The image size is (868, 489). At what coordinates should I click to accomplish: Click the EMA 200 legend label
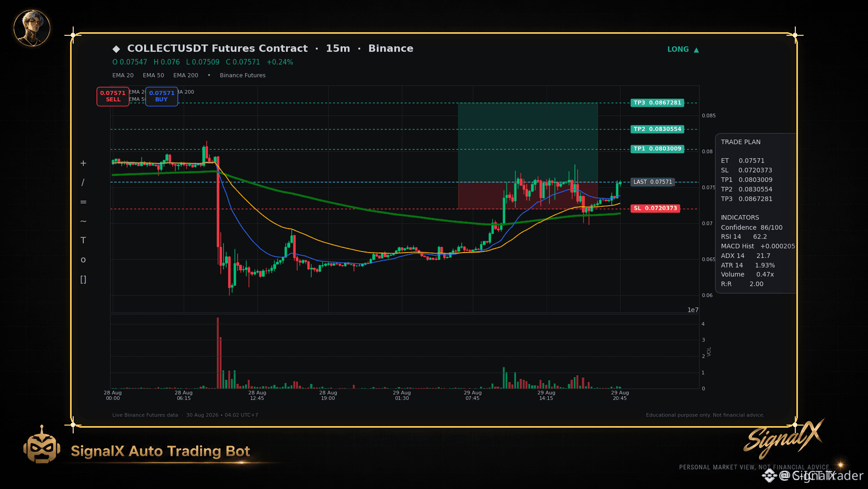(x=186, y=75)
